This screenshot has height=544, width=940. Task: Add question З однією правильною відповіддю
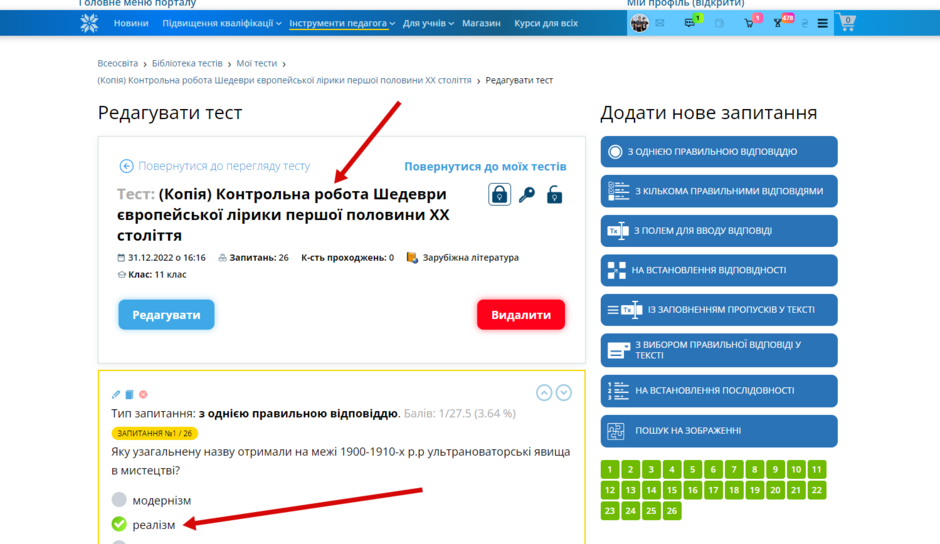coord(719,152)
